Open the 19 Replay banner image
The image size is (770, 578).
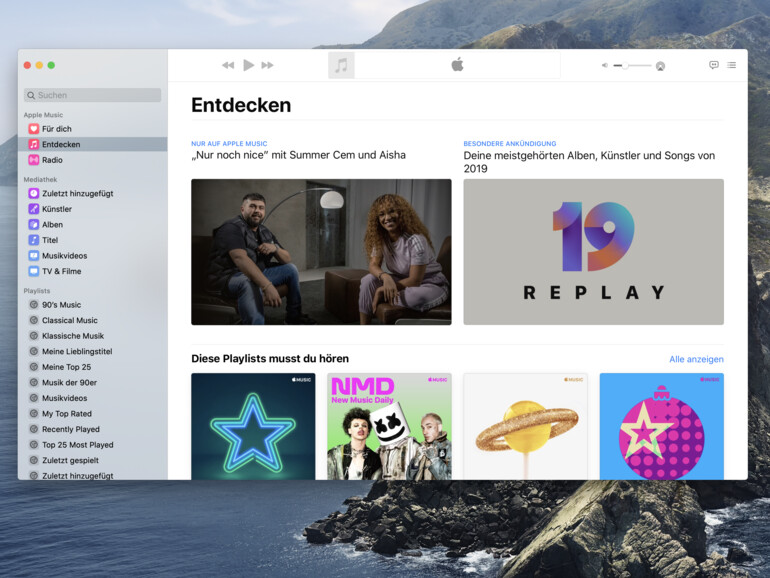point(593,252)
